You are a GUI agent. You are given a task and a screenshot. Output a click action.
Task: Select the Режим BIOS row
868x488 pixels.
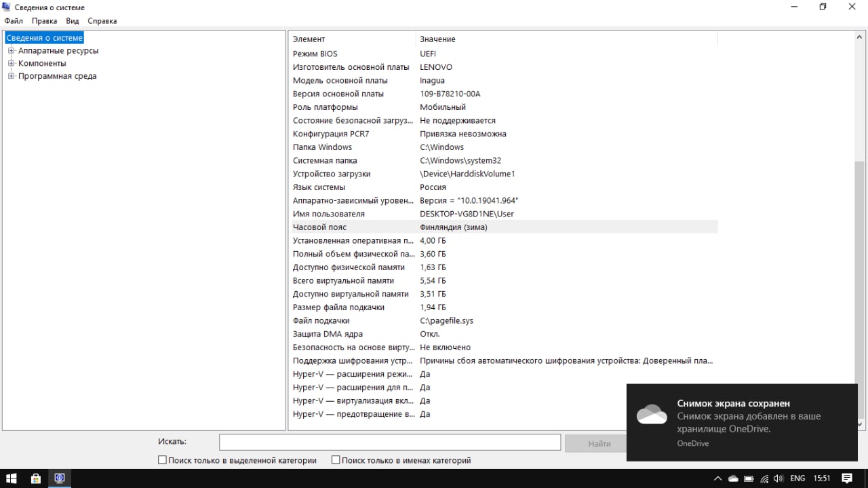[504, 54]
